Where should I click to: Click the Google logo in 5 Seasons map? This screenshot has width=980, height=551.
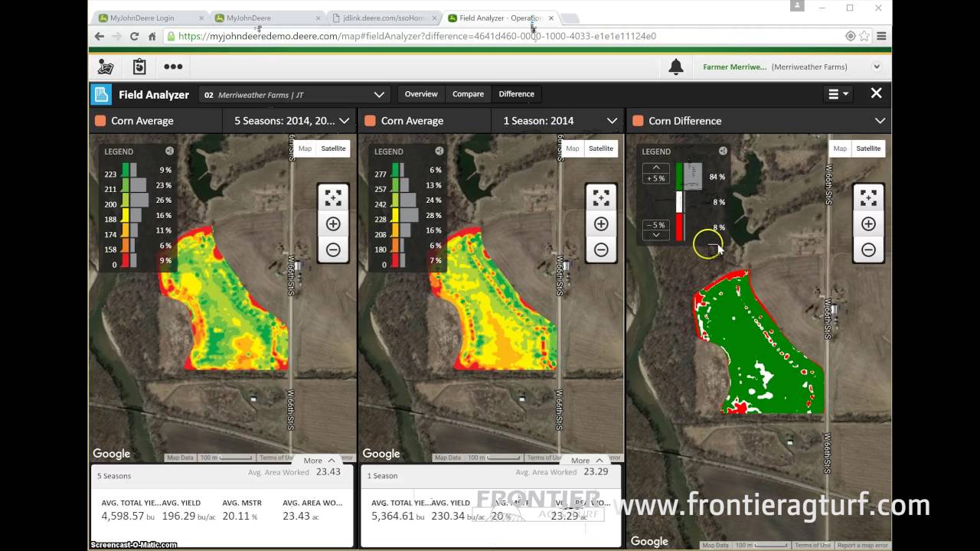pyautogui.click(x=112, y=454)
